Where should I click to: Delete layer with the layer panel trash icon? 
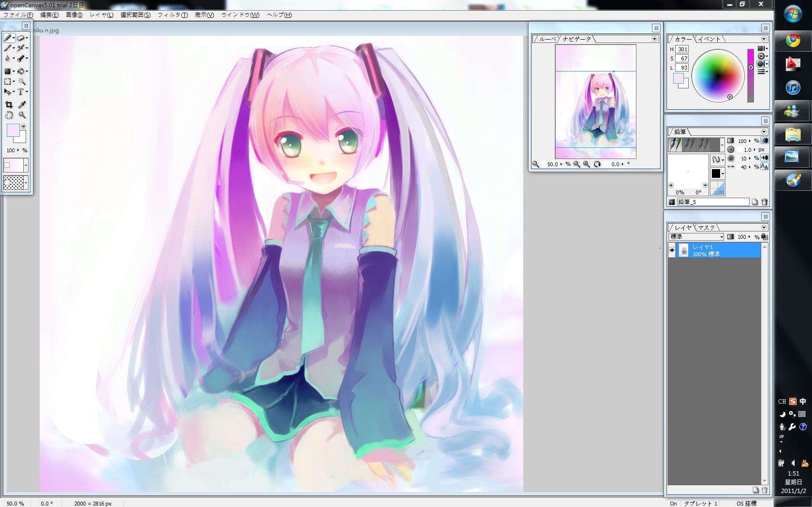click(x=764, y=490)
